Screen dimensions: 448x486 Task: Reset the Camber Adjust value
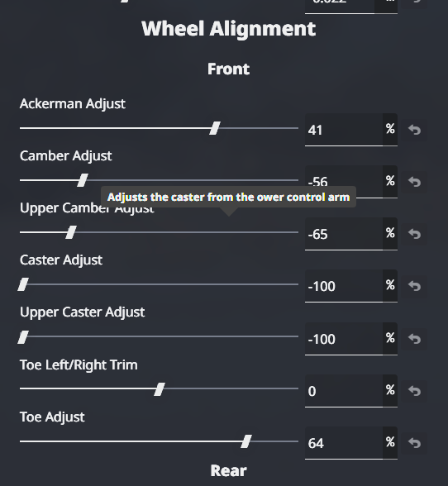click(414, 182)
